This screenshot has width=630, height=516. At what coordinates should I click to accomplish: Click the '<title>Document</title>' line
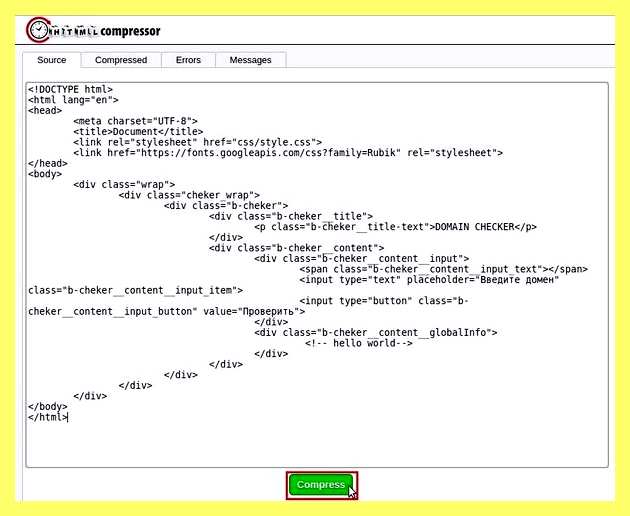[x=138, y=131]
